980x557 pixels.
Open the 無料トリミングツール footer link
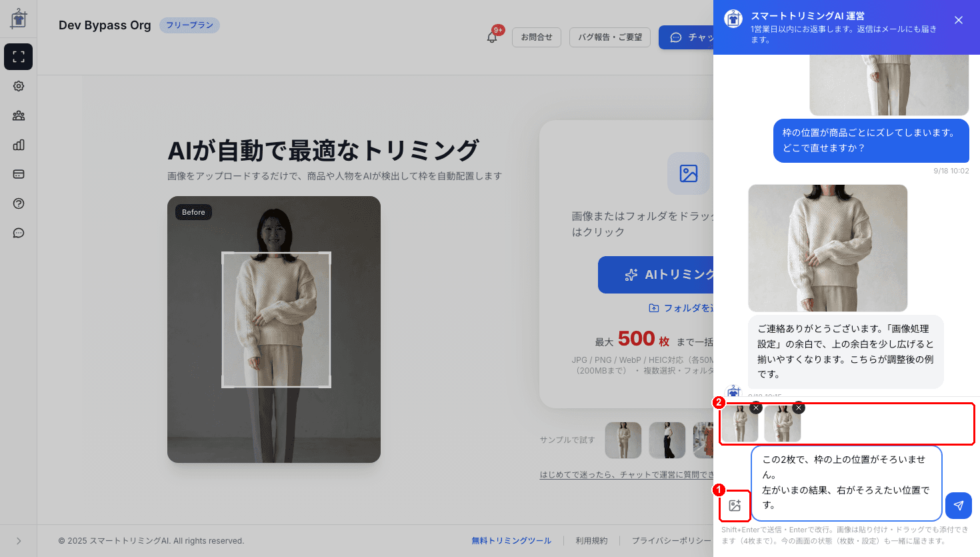(511, 541)
